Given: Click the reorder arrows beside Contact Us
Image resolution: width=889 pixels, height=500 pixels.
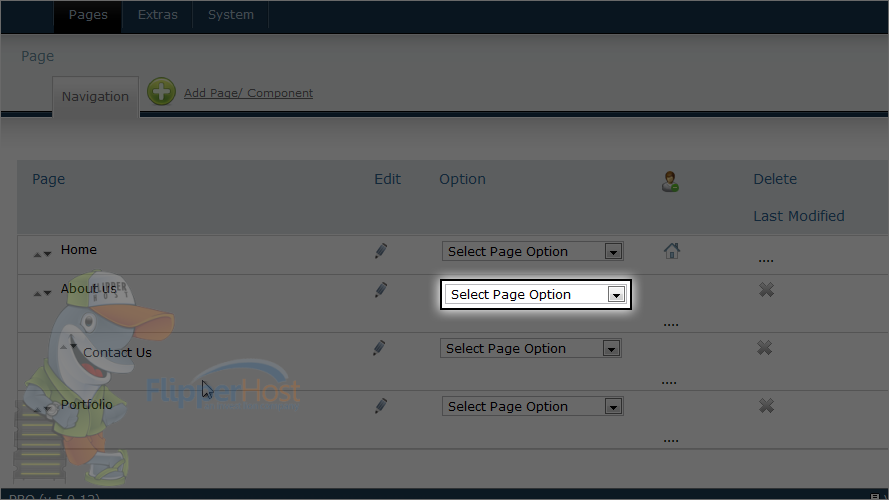Looking at the screenshot, I should pyautogui.click(x=69, y=346).
